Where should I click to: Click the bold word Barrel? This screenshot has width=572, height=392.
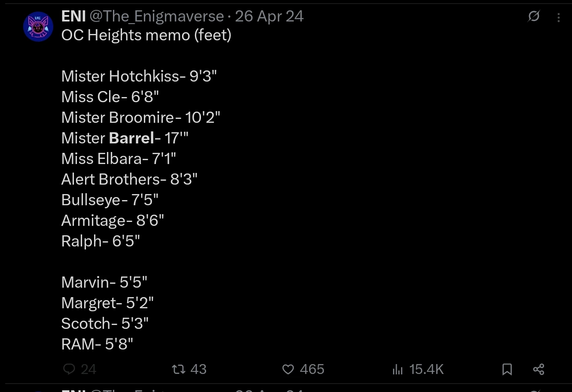tap(131, 138)
